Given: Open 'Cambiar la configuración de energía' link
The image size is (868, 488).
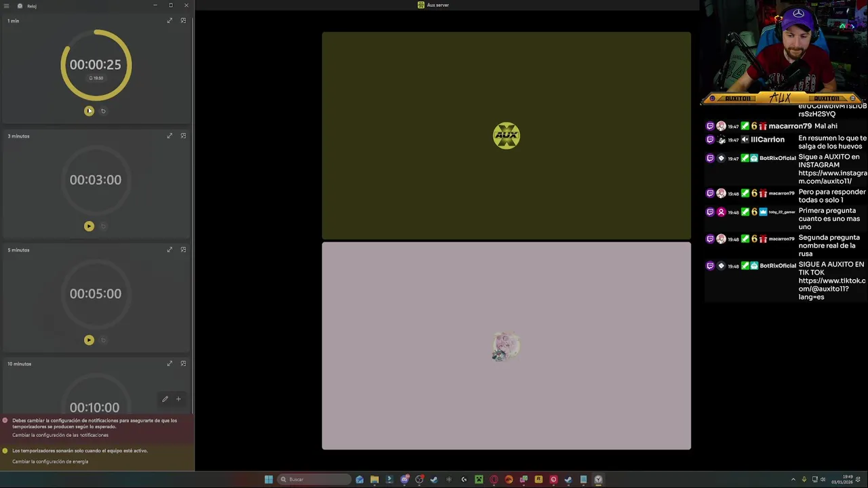Looking at the screenshot, I should coord(50,462).
